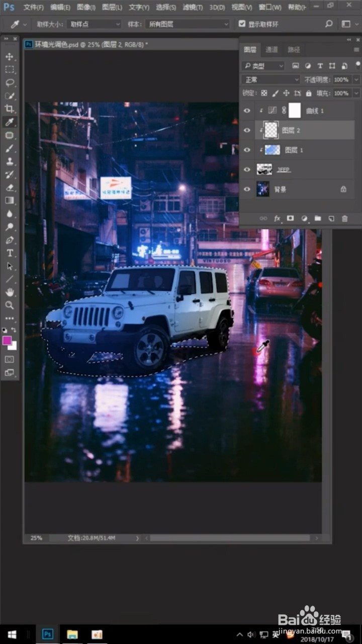Screen dimensions: 362x644
Task: Hide the 曲线 1 layer
Action: click(x=247, y=111)
